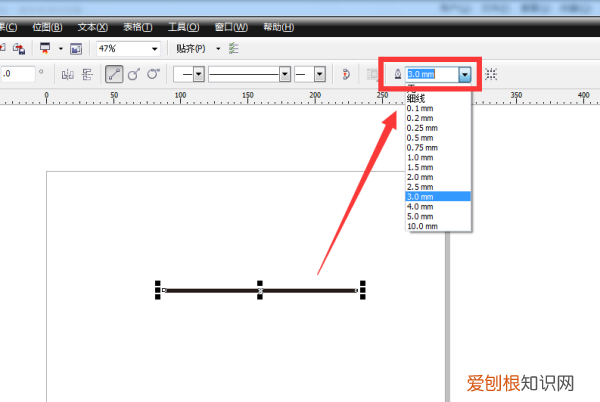This screenshot has height=402, width=600.
Task: Select 细线 hairline from the width list
Action: pos(438,99)
